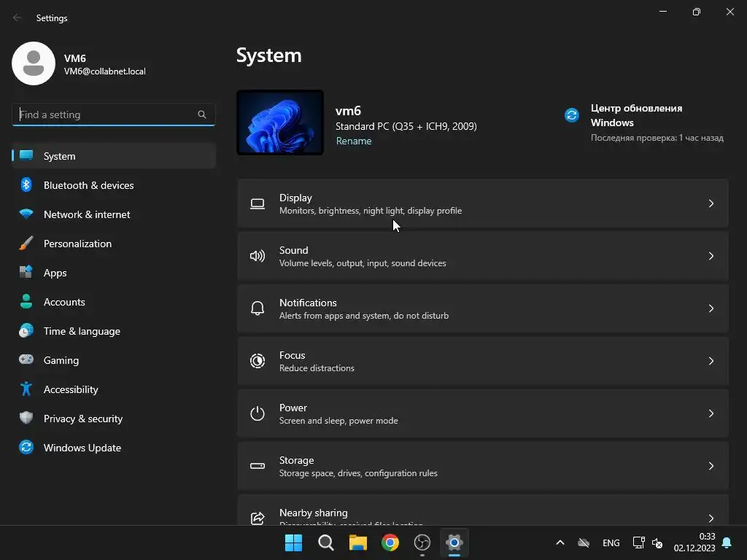
Task: Click the System monitor icon in sidebar
Action: (x=26, y=156)
